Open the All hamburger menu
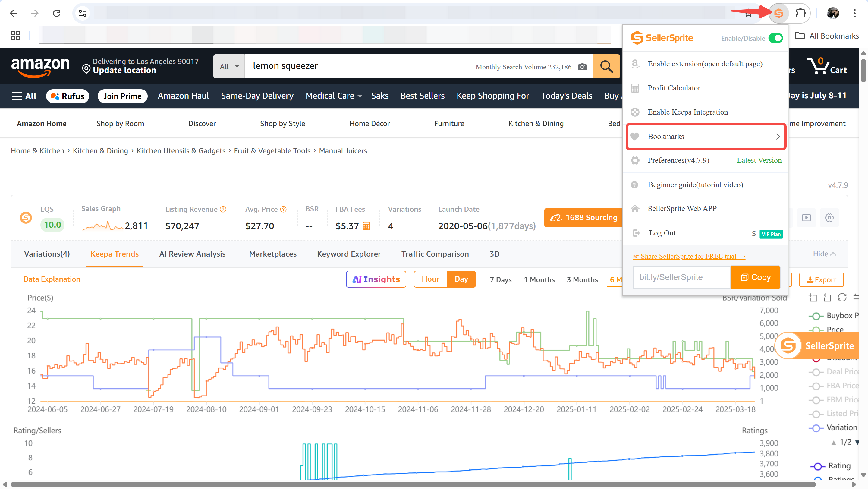Image resolution: width=868 pixels, height=489 pixels. tap(24, 96)
